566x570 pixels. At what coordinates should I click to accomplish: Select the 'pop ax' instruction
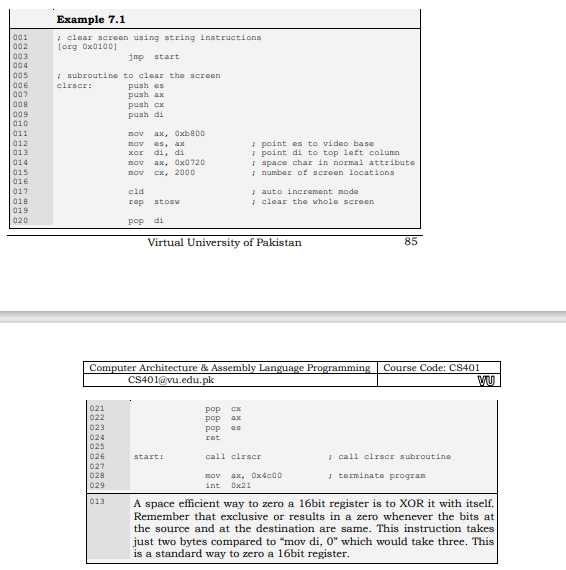pos(223,418)
